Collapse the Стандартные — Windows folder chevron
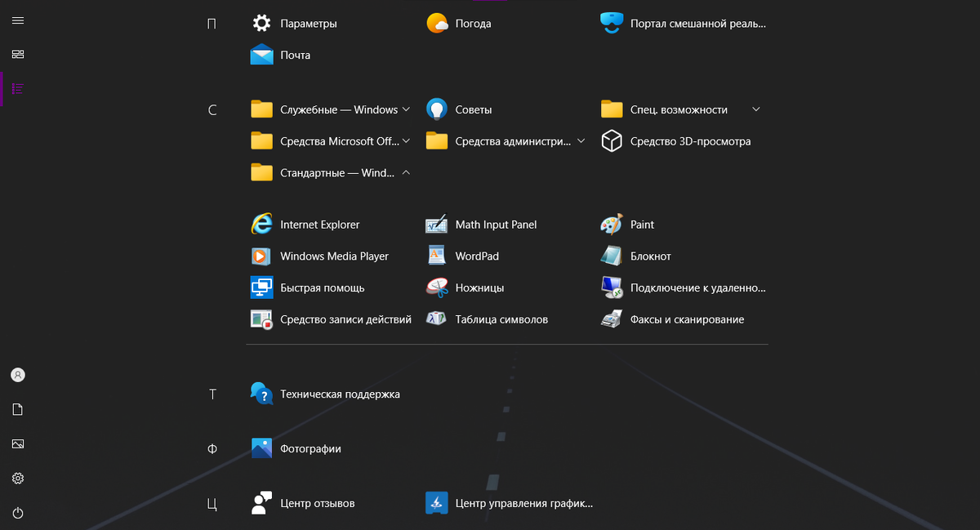The width and height of the screenshot is (980, 530). coord(406,172)
